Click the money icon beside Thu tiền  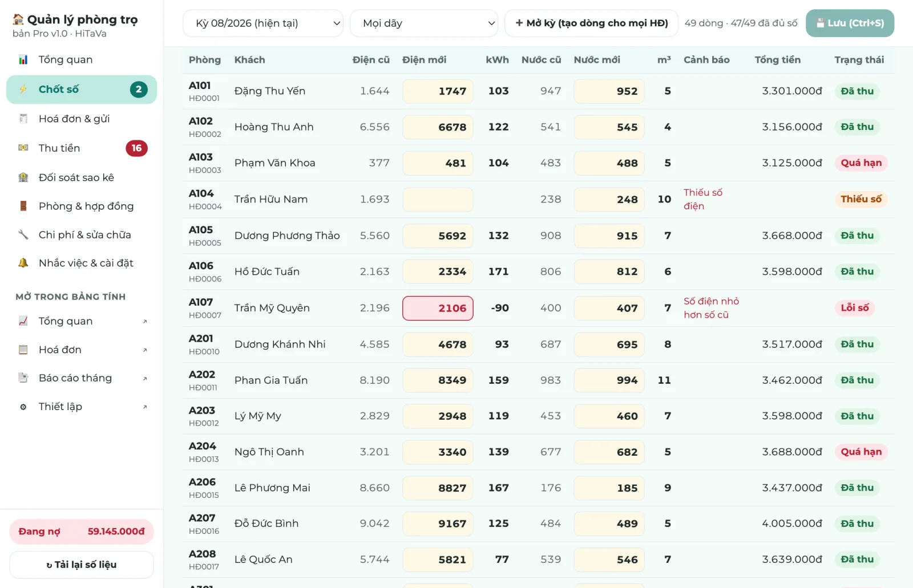[23, 148]
